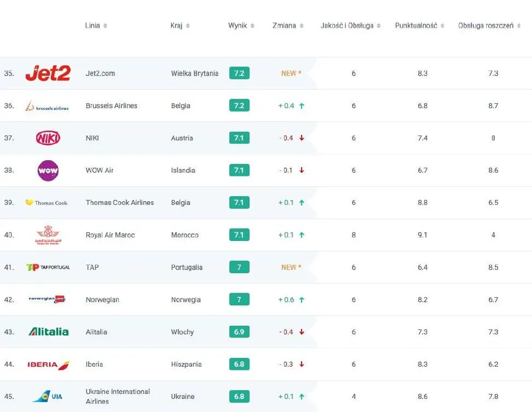Image resolution: width=532 pixels, height=412 pixels.
Task: Click the Islandia country cell
Action: point(183,170)
